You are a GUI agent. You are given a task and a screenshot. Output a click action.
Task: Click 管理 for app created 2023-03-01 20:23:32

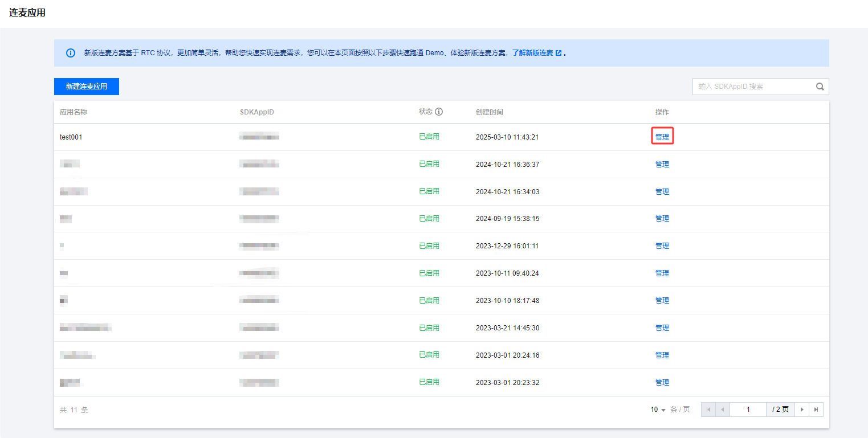click(x=662, y=383)
